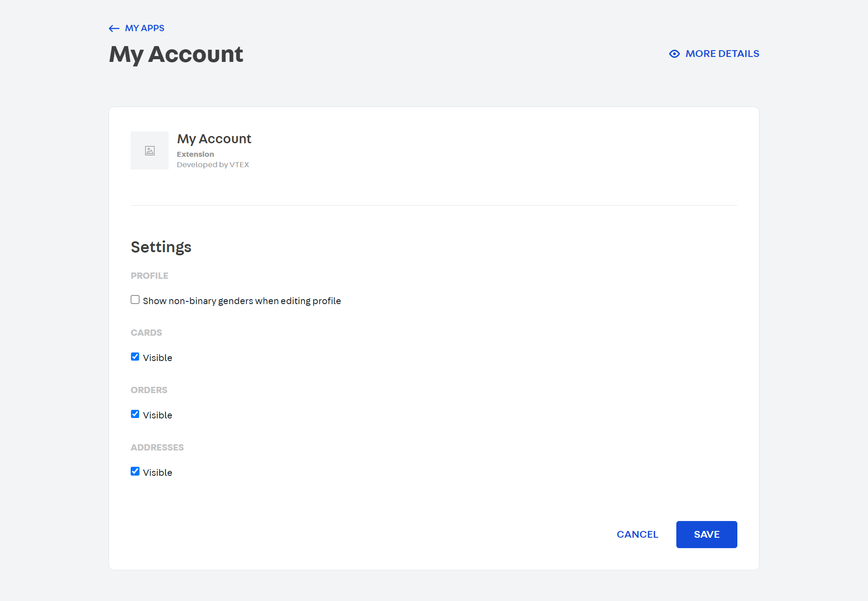The image size is (868, 601).
Task: Click the 'Show non-binary genders' label text
Action: pos(242,300)
